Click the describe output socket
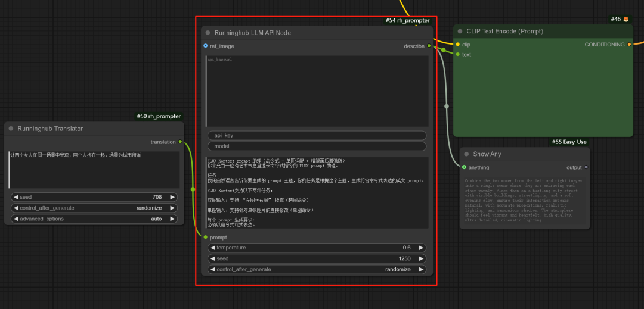Screen dimensions: 644x309 coord(429,46)
